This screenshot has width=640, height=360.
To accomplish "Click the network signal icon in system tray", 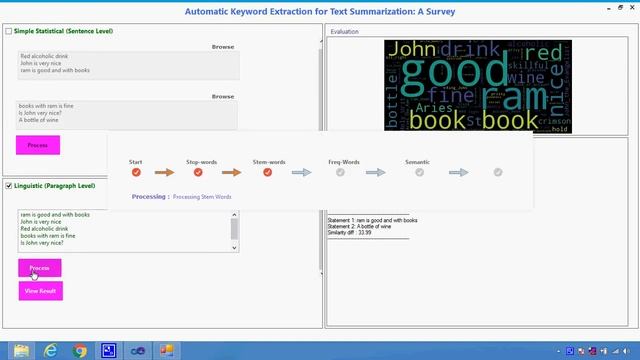I will coord(616,351).
